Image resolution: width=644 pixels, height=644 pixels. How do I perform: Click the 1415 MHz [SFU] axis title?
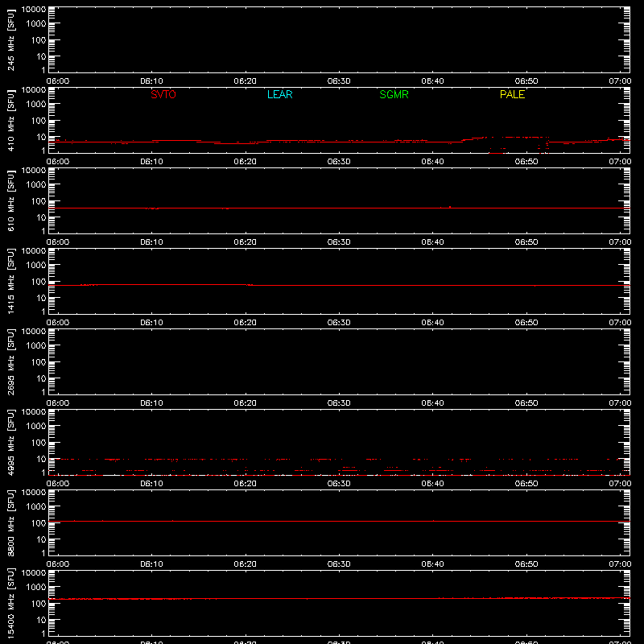tap(10, 281)
